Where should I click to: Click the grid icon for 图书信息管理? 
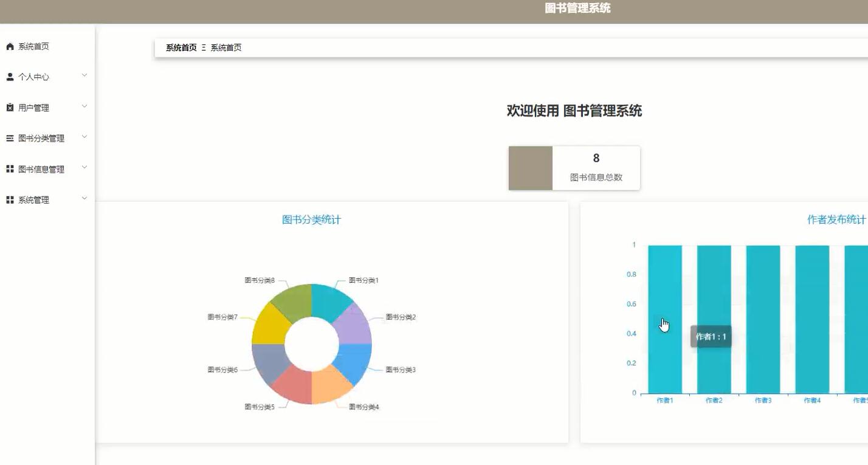10,169
